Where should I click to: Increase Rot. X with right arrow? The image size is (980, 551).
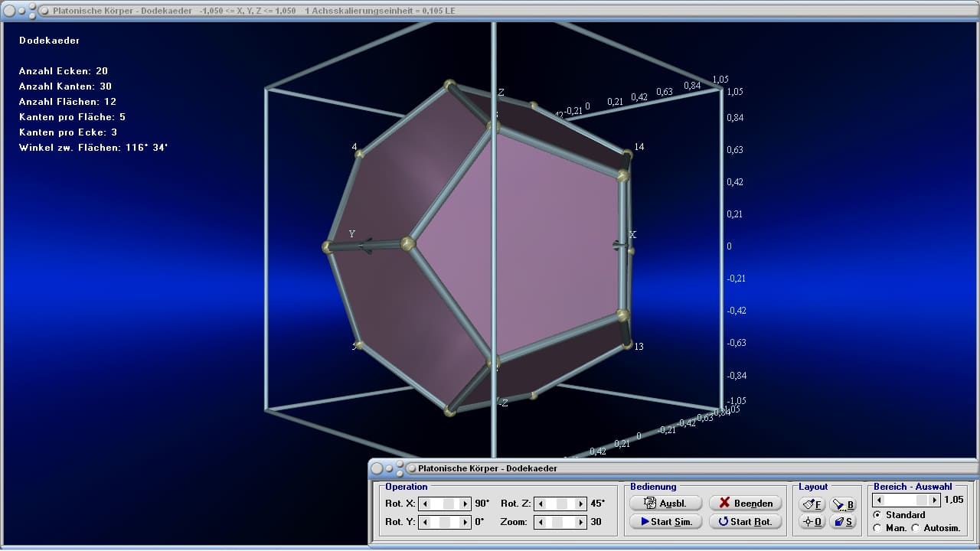[x=465, y=504]
